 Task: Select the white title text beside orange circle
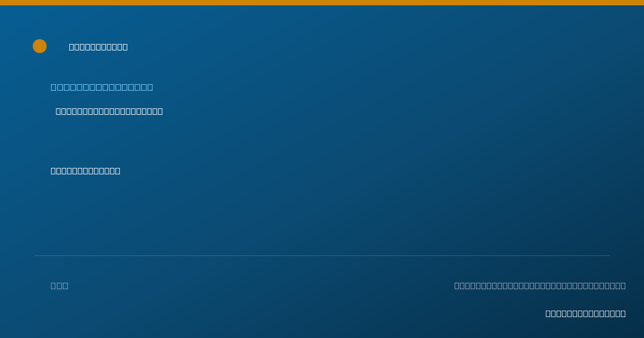click(98, 47)
